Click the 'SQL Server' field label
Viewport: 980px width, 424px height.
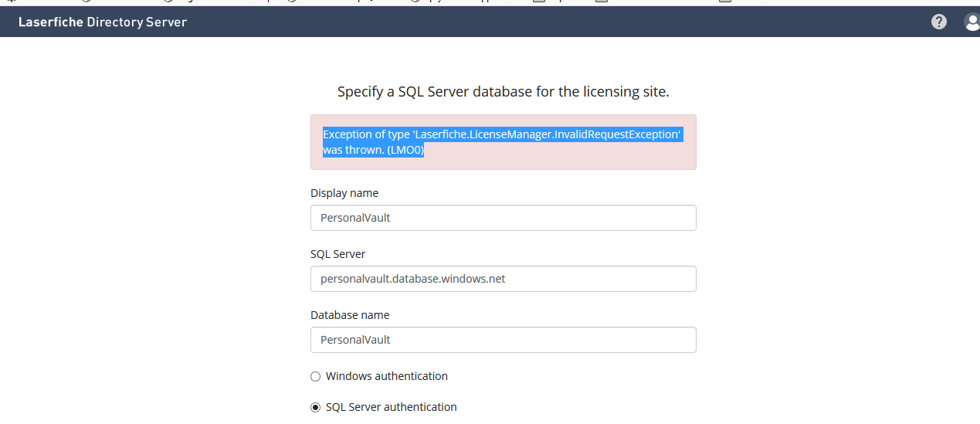338,254
